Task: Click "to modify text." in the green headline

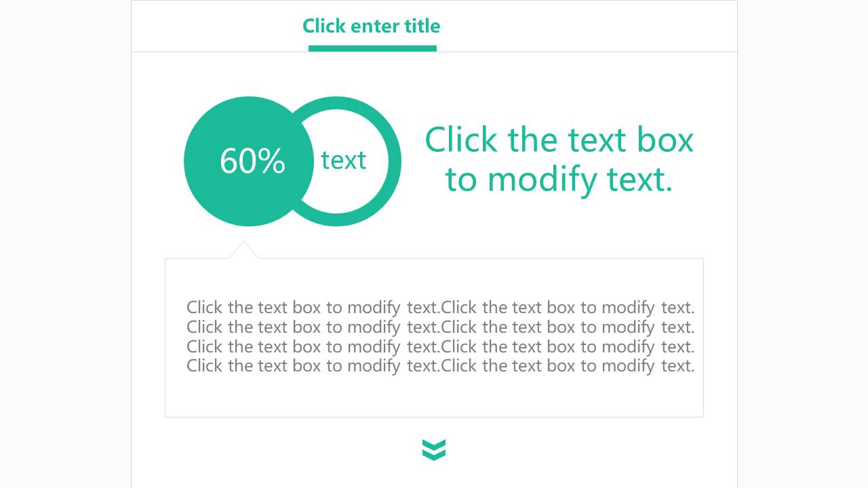Action: [x=559, y=180]
